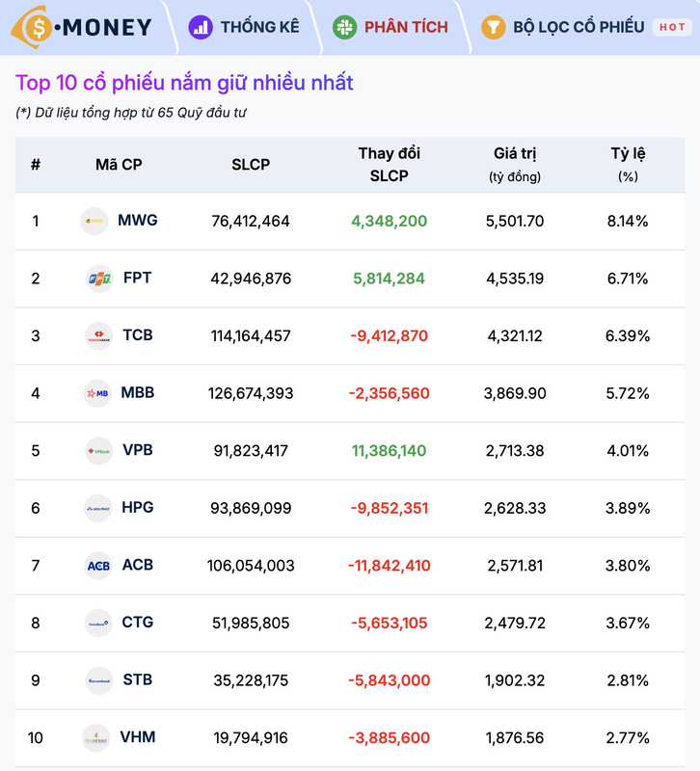This screenshot has height=771, width=700.
Task: Select STB share count 35,228,175
Action: pyautogui.click(x=251, y=681)
